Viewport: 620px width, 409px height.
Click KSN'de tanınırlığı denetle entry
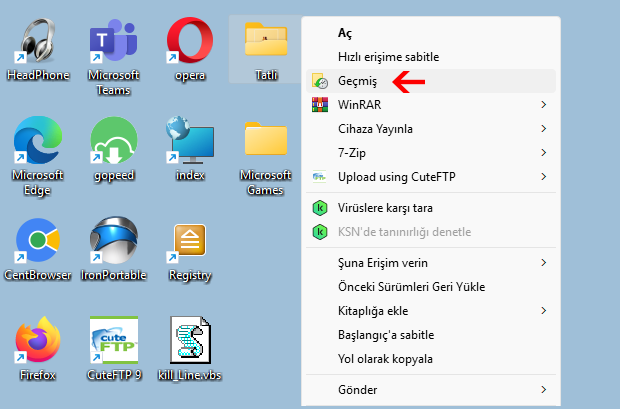pos(431,232)
